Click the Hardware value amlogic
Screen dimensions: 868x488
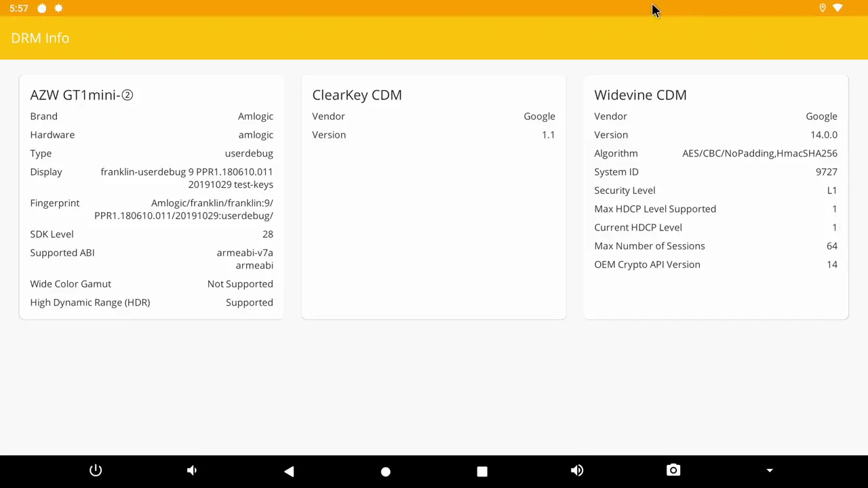coord(256,135)
